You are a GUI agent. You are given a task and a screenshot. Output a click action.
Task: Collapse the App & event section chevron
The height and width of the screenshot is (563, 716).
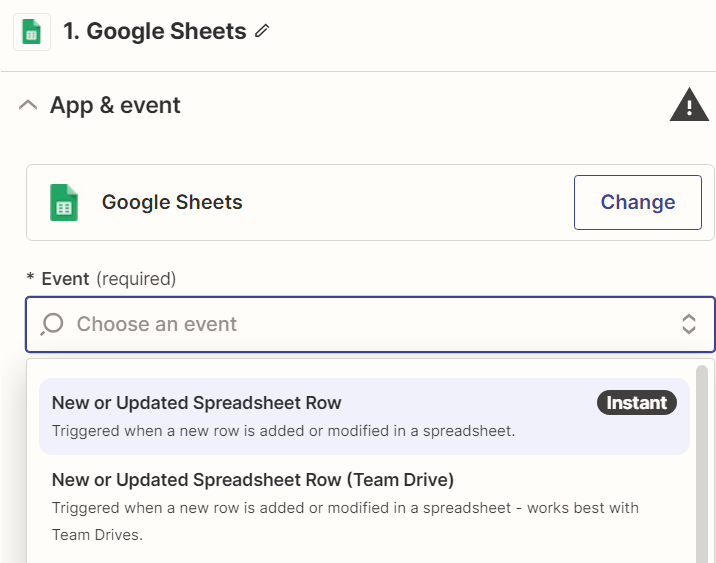click(x=29, y=105)
